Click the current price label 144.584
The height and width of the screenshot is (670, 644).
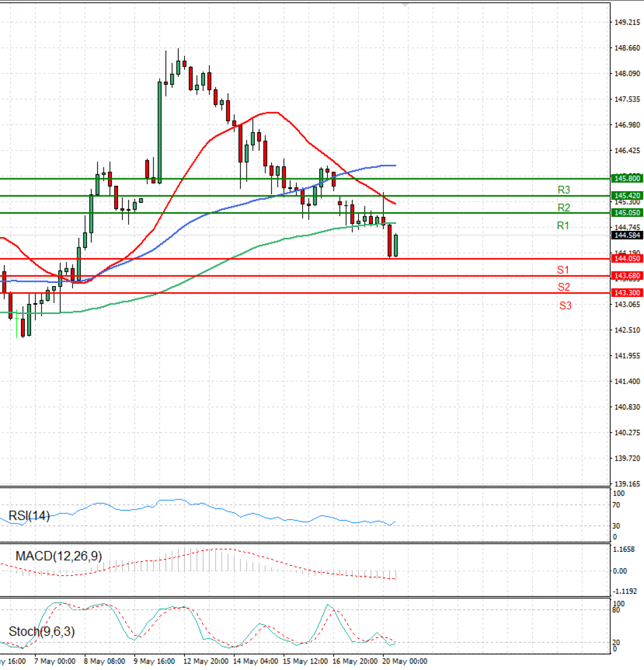click(627, 235)
